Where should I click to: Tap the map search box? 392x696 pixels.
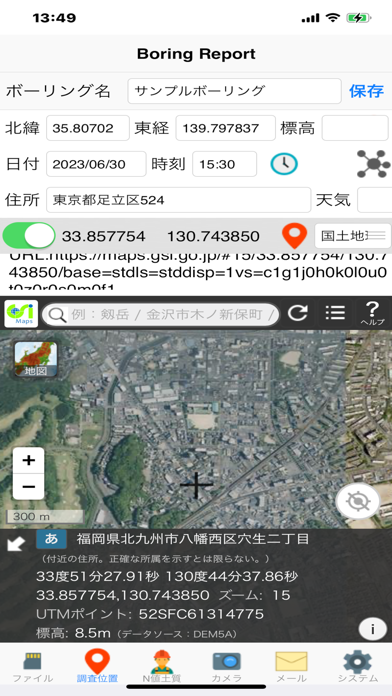pyautogui.click(x=161, y=314)
